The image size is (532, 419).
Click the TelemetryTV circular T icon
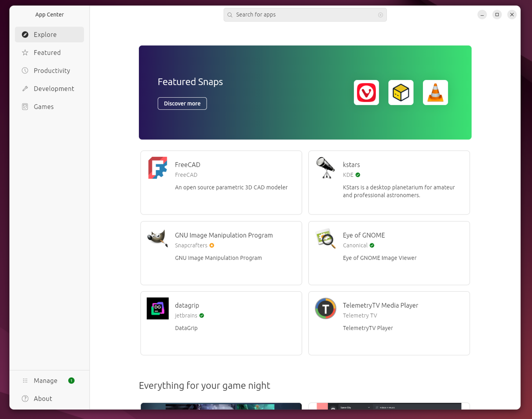[325, 308]
